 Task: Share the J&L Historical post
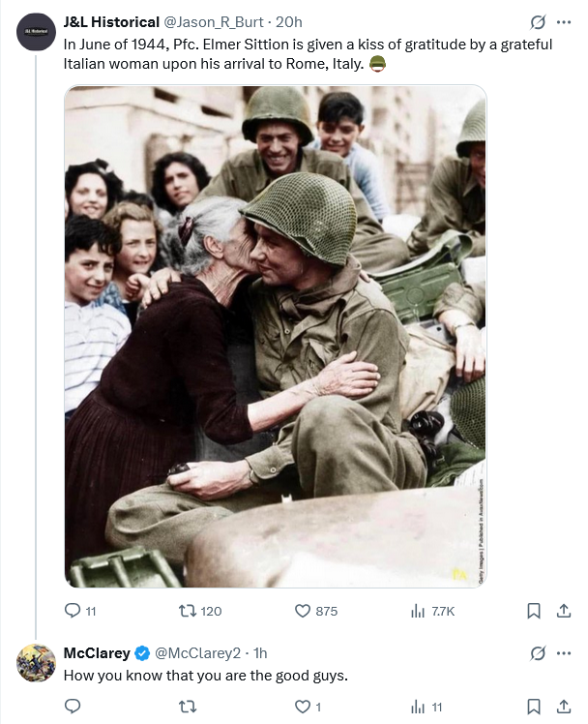click(563, 611)
